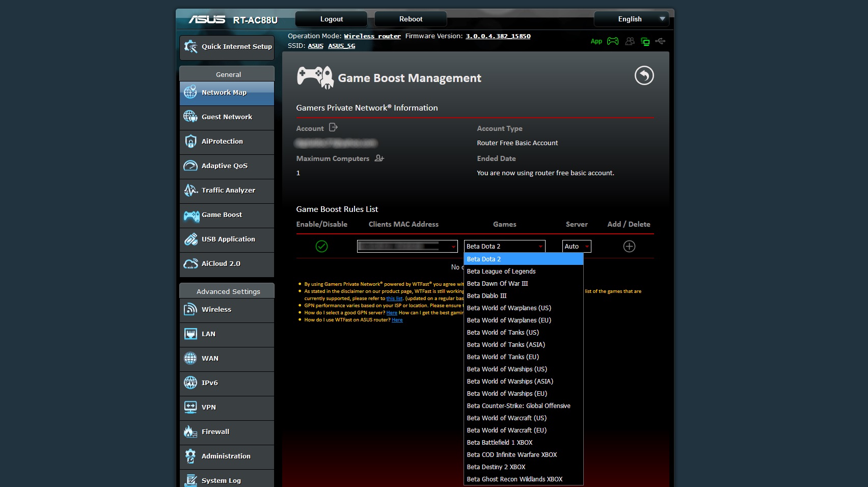Viewport: 868px width, 487px height.
Task: Select Beta Battlefield 1 XBOX
Action: point(524,443)
